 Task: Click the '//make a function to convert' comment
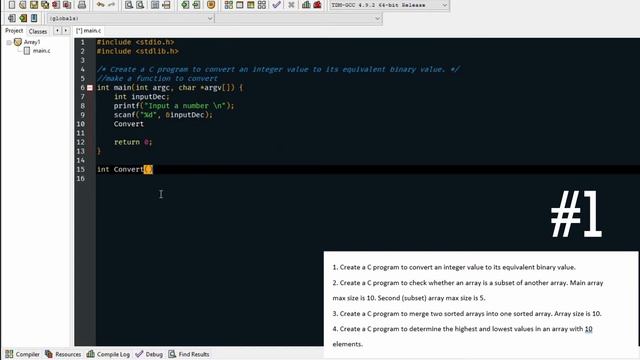[158, 78]
